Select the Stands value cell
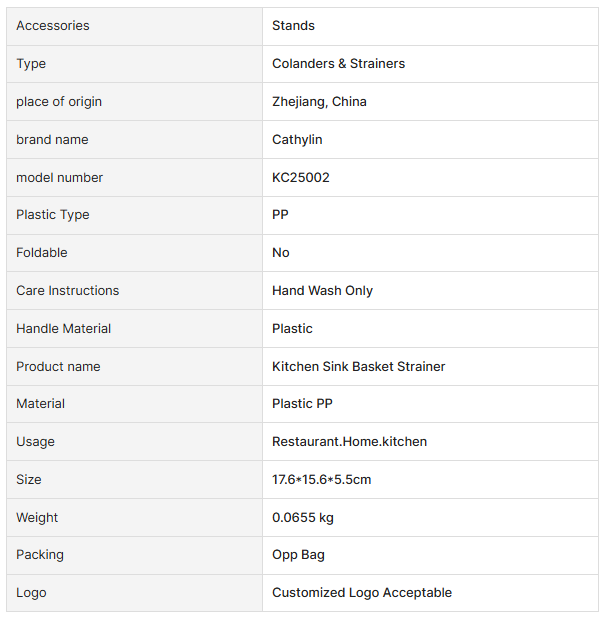The width and height of the screenshot is (609, 624). coord(293,26)
